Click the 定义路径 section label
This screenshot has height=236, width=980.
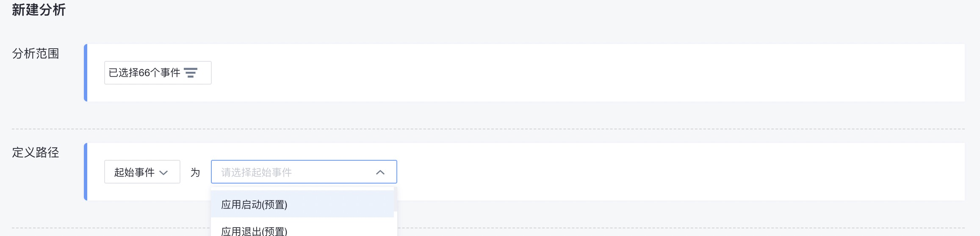[x=36, y=153]
